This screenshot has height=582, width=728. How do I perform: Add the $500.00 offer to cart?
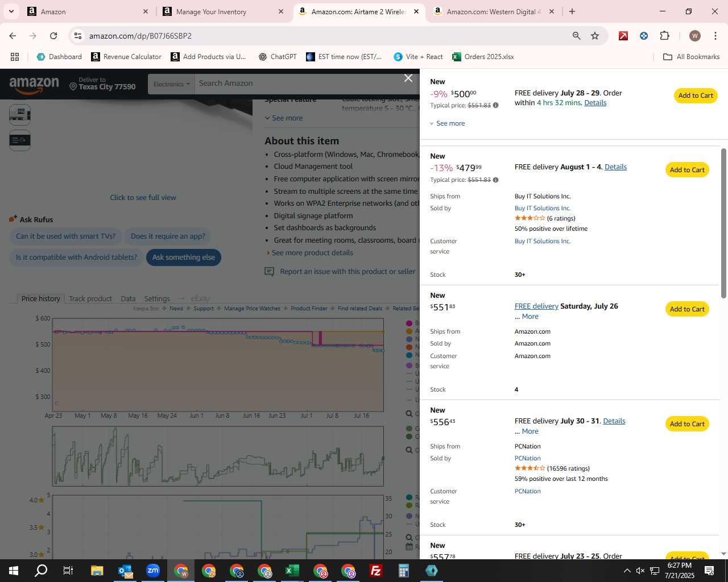click(695, 95)
